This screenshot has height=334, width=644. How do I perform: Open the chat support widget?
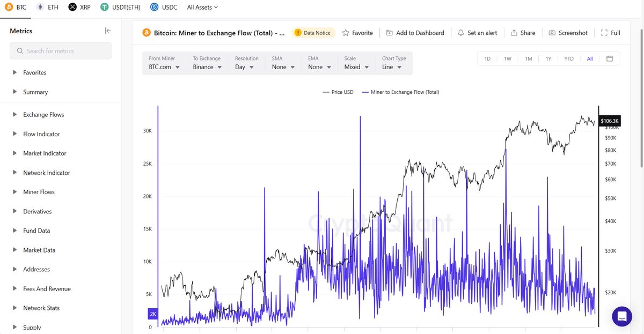coord(622,316)
